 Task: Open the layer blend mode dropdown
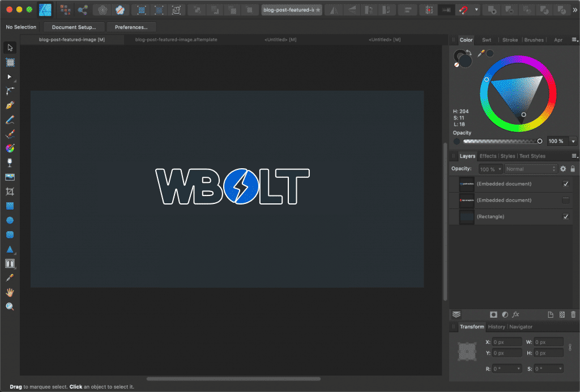[531, 169]
